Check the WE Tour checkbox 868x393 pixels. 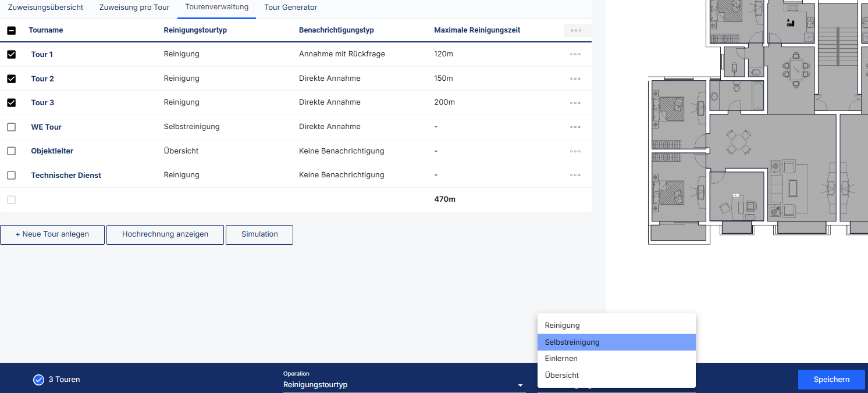tap(12, 127)
